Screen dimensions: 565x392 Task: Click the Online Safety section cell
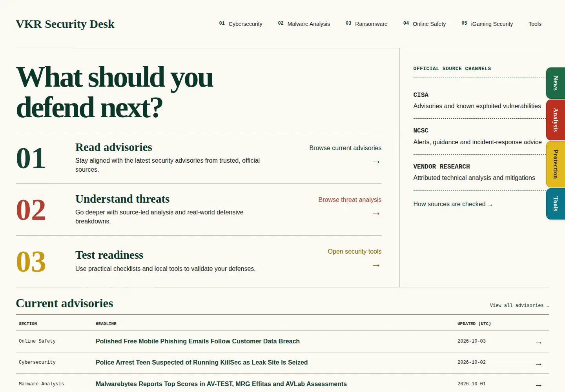click(x=37, y=341)
